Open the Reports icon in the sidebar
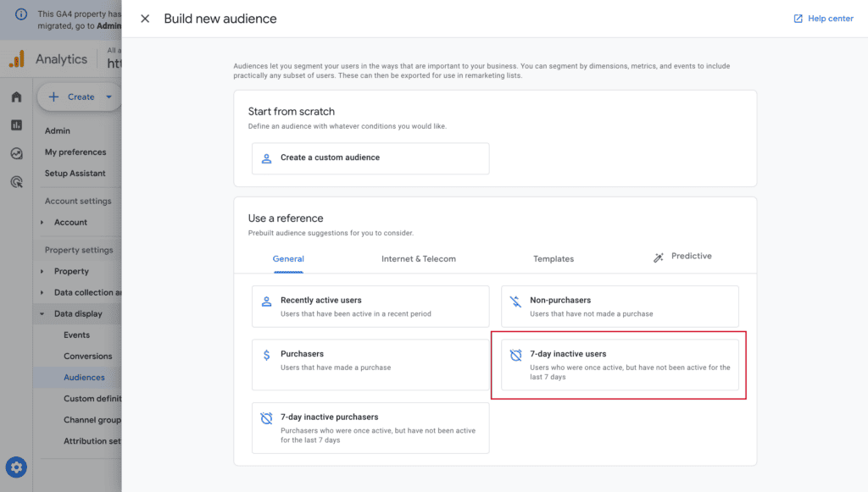 tap(16, 125)
